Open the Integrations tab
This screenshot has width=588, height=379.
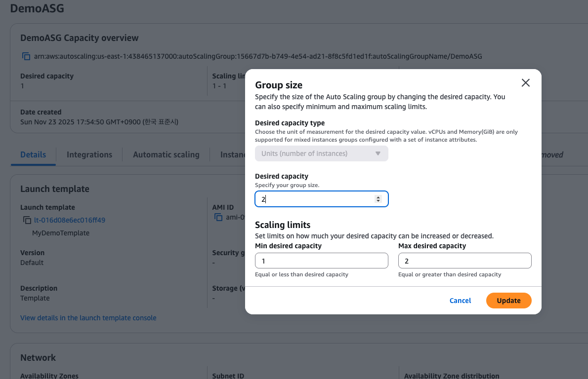coord(89,154)
